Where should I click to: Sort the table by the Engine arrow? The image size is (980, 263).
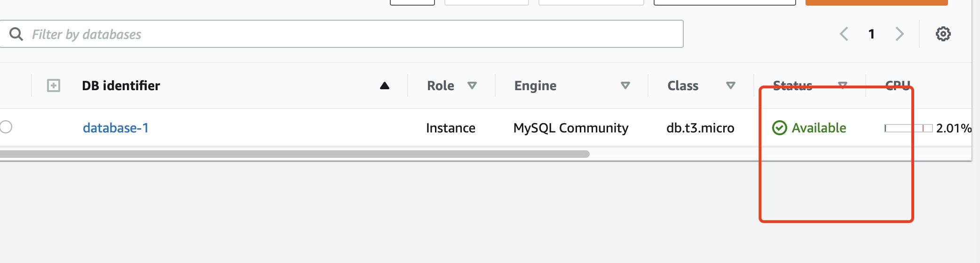(625, 85)
